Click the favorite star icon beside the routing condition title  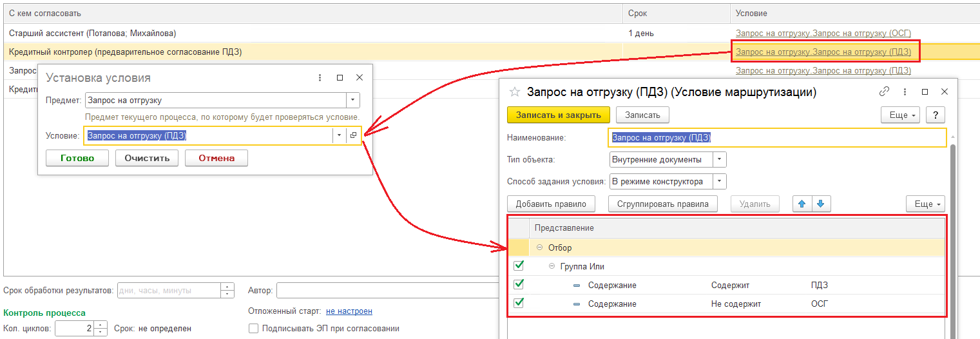click(x=515, y=92)
